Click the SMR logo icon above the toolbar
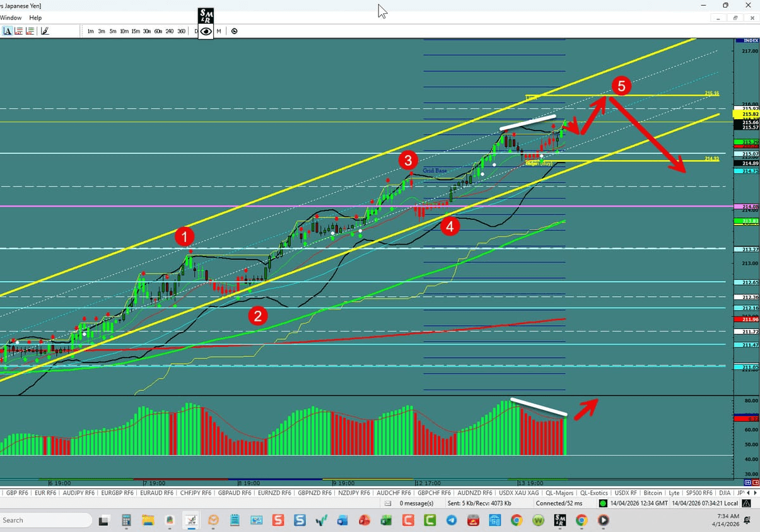Viewport: 760px width, 532px height. tap(206, 14)
